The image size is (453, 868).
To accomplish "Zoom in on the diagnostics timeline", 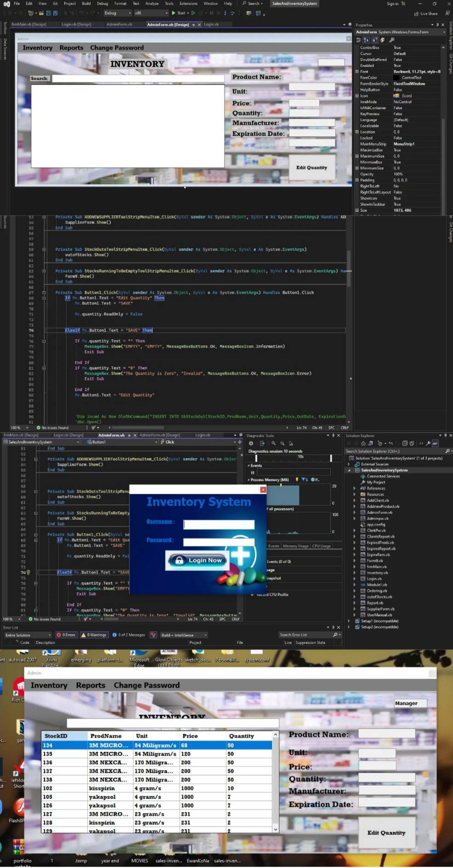I will tap(273, 443).
